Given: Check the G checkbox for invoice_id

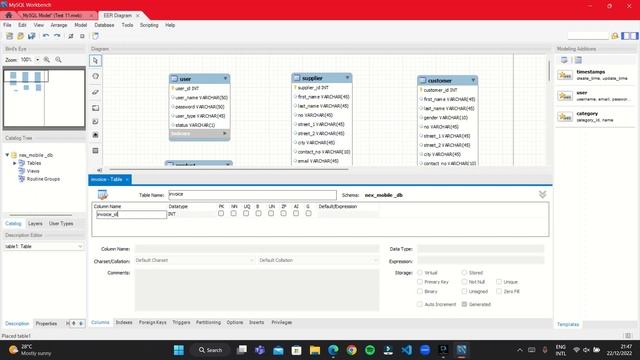Looking at the screenshot, I should pyautogui.click(x=309, y=213).
